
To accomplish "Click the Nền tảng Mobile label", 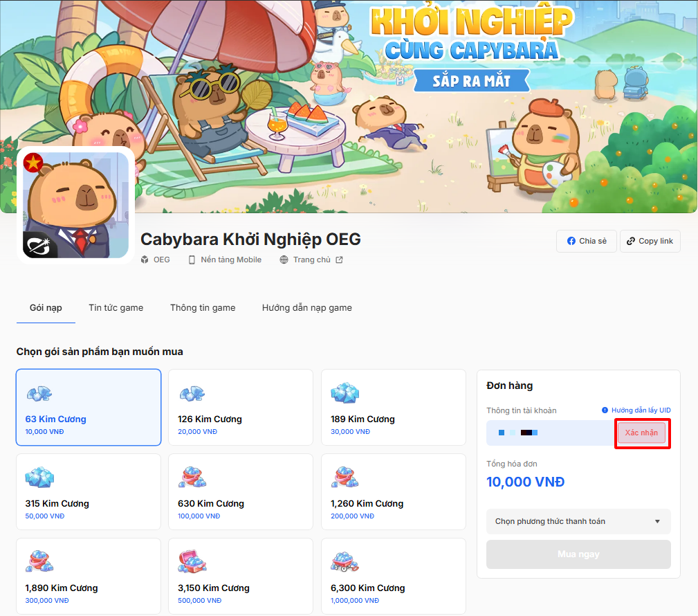I will 231,260.
